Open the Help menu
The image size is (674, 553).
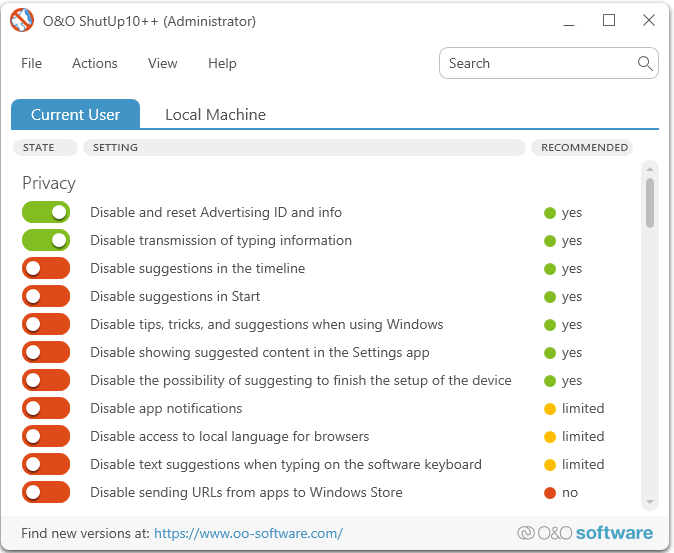222,63
